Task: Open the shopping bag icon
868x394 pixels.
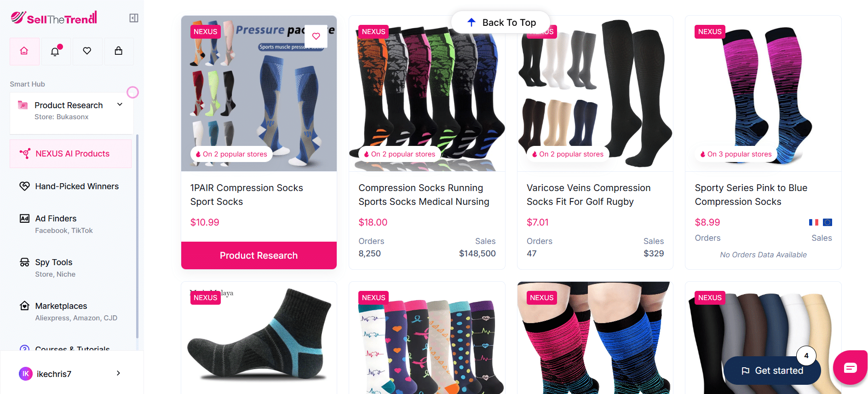Action: pos(119,51)
